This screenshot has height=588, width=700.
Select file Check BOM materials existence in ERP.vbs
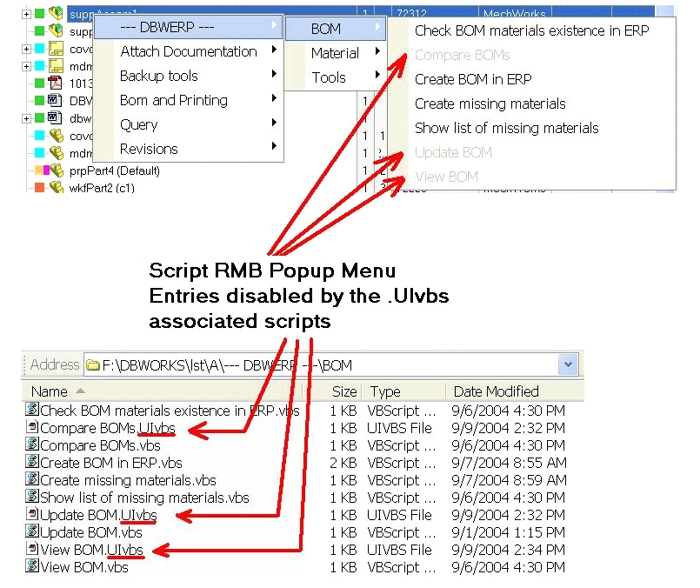(x=170, y=411)
